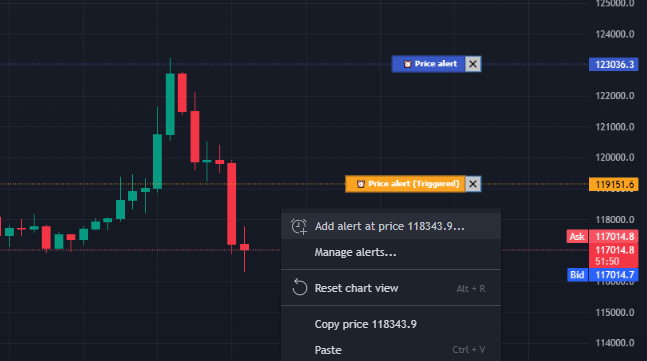Click the Bid price 117014.7 tag
This screenshot has height=361, width=647.
tap(614, 275)
